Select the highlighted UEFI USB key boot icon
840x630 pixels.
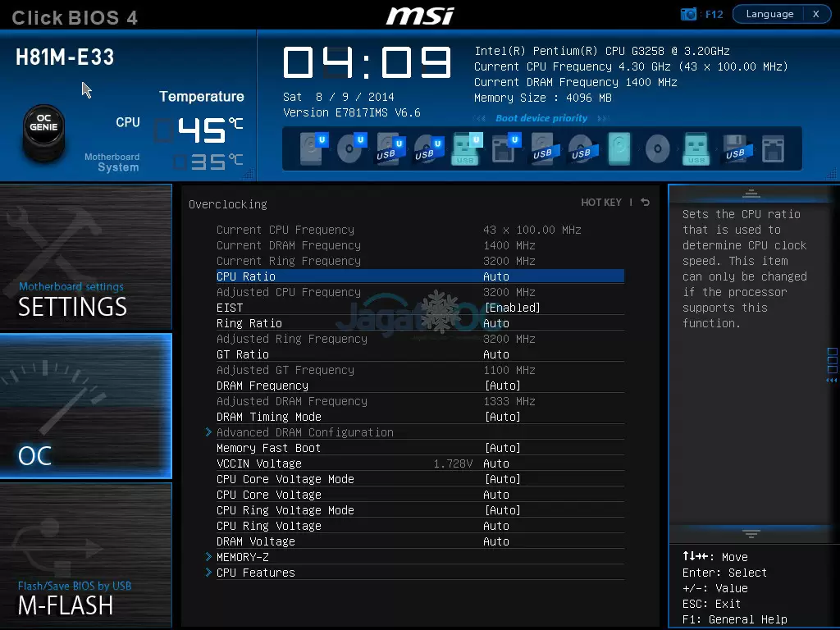465,149
